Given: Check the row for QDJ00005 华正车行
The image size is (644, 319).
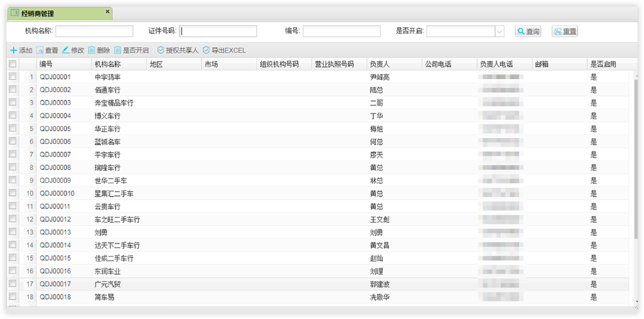Looking at the screenshot, I should click(12, 129).
